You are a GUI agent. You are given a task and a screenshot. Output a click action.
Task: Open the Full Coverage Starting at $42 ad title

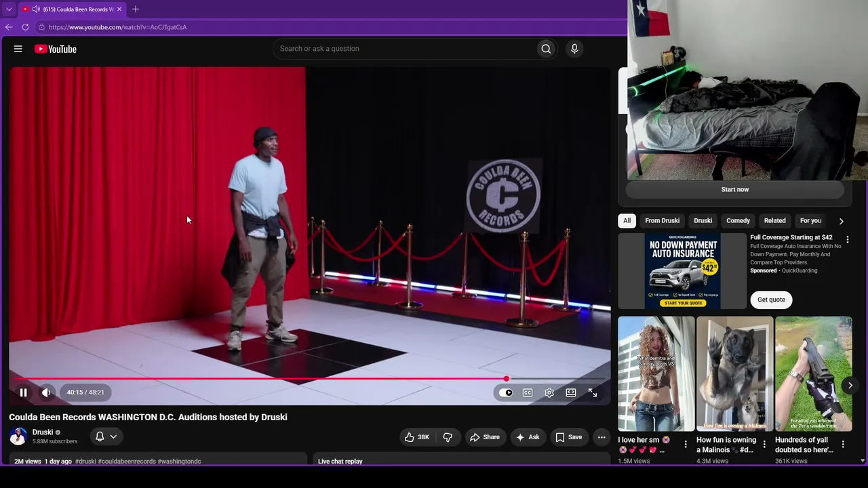click(x=791, y=238)
